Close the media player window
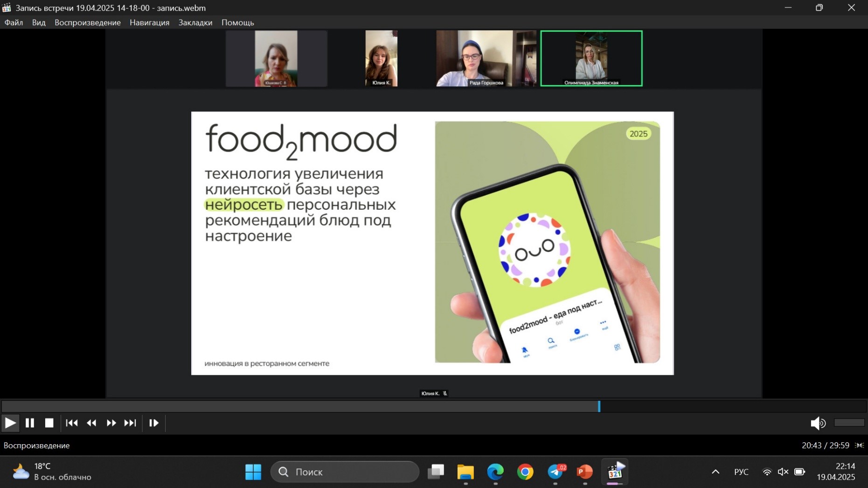The height and width of the screenshot is (488, 868). point(851,7)
